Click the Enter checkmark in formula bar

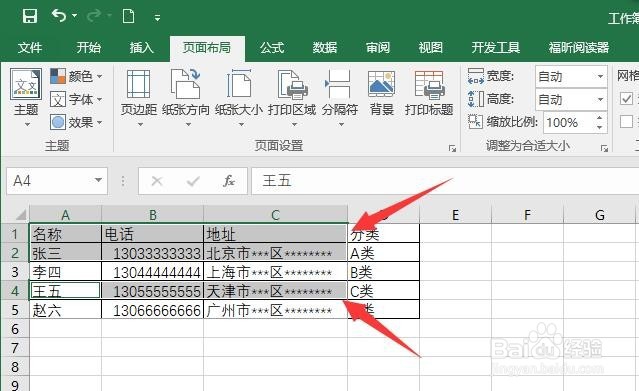(x=193, y=181)
